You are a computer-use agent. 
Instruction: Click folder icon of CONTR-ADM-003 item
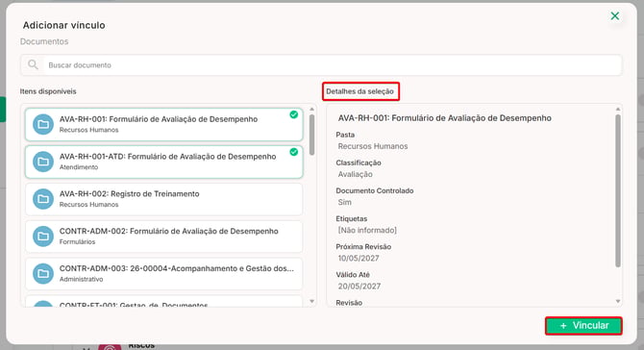coord(43,274)
